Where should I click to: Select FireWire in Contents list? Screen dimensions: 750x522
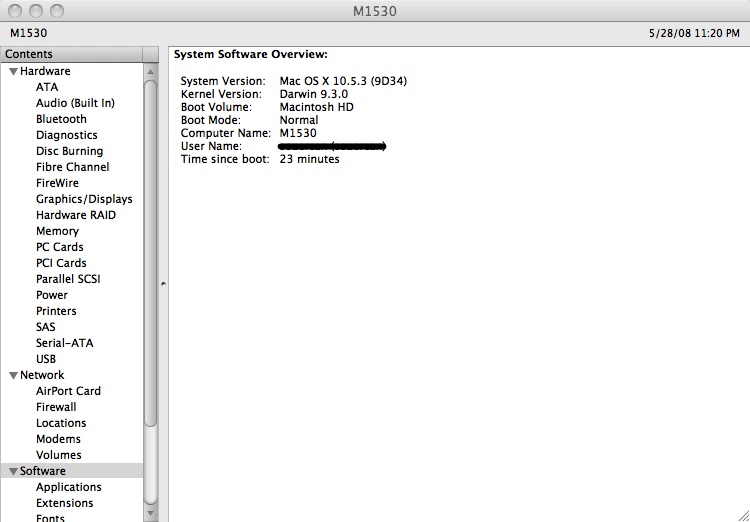click(57, 183)
